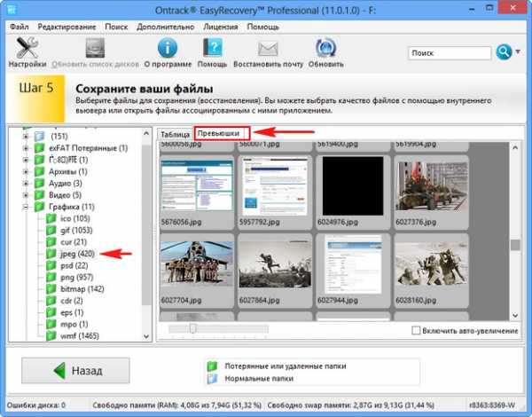This screenshot has width=532, height=417.
Task: Select thumbnail 6027864.jpg
Action: pos(275,271)
